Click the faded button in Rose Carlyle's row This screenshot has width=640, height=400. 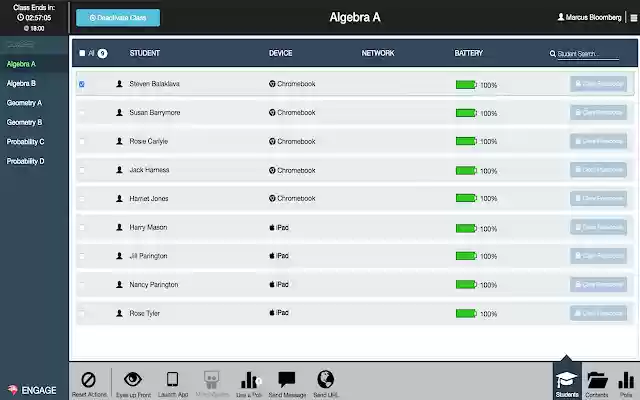click(x=598, y=141)
